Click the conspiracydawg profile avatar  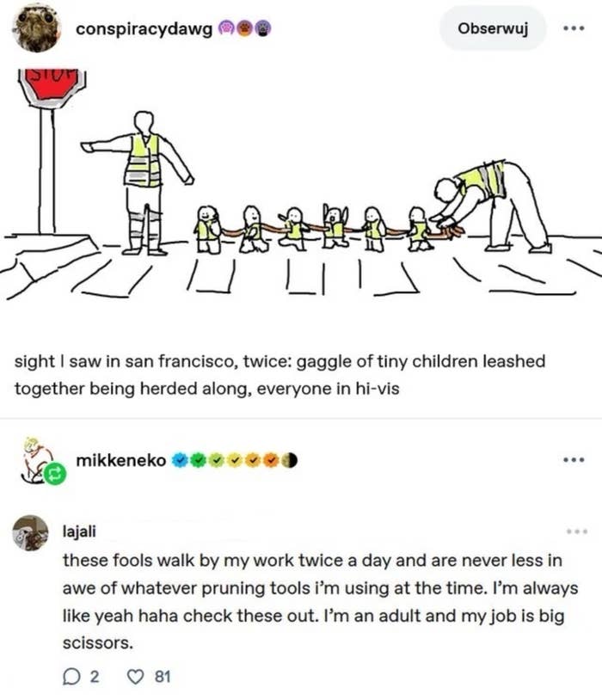[x=36, y=28]
